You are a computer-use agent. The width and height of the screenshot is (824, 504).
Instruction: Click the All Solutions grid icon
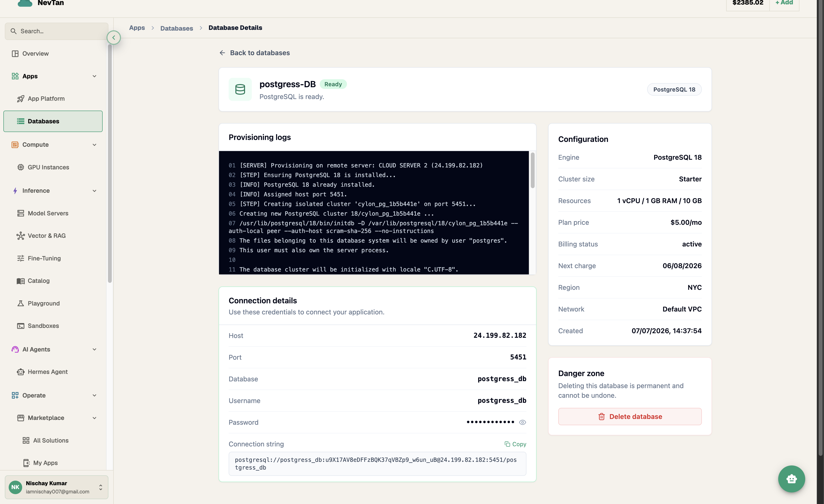coord(26,440)
